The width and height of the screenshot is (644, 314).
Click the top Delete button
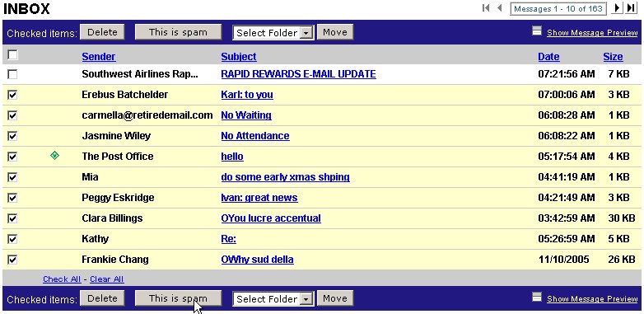(x=102, y=32)
